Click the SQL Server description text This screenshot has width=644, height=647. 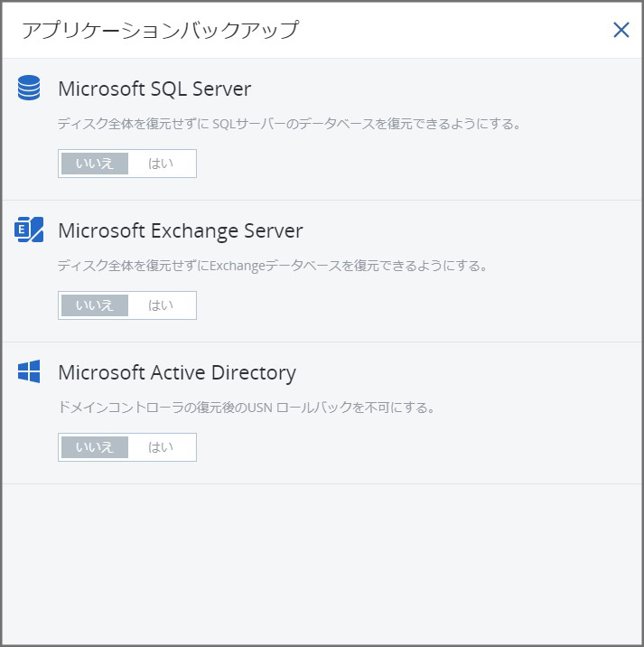[x=289, y=124]
